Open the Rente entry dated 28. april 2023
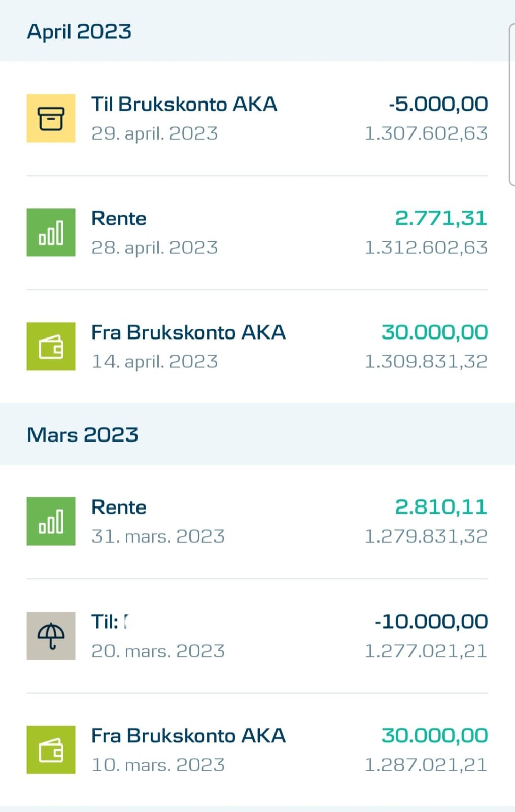 (x=257, y=232)
